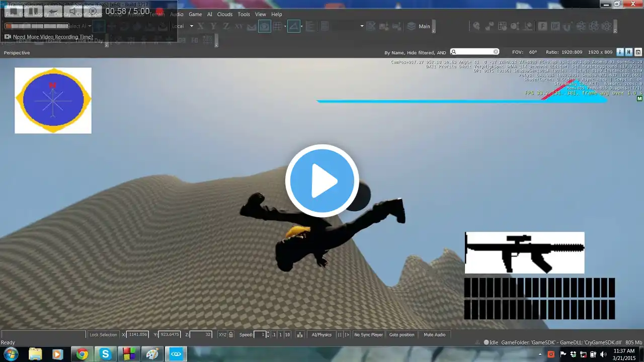
Task: Click the FOV 60° value
Action: point(533,52)
